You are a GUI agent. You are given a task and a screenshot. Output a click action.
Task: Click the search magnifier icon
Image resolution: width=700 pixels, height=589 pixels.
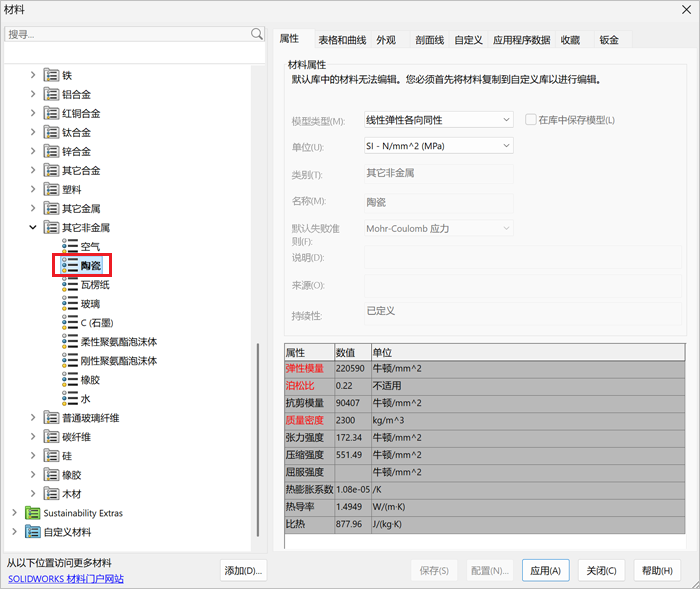tap(257, 34)
